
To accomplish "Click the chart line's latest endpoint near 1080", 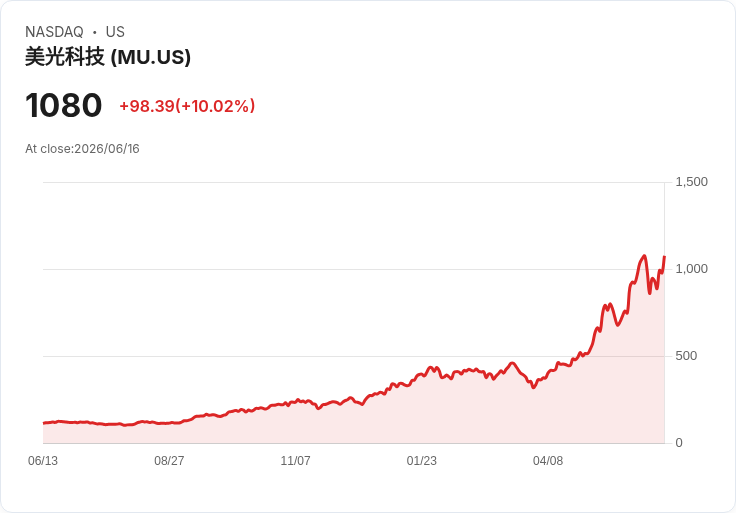I will click(x=664, y=257).
